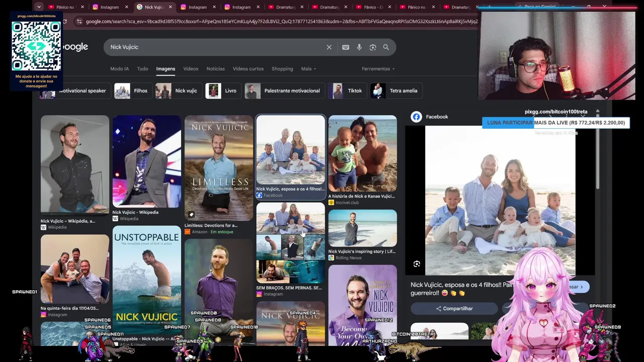
Task: Select the "Nick vujic" filter chip
Action: point(179,91)
